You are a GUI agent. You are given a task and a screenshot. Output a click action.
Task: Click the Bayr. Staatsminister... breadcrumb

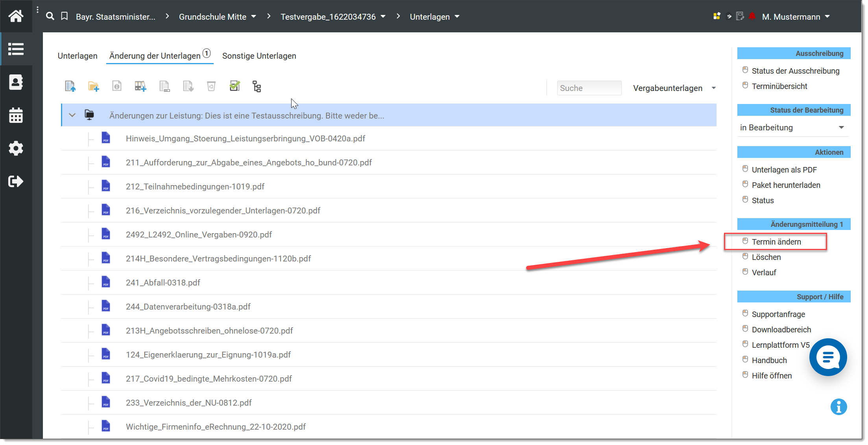click(116, 17)
